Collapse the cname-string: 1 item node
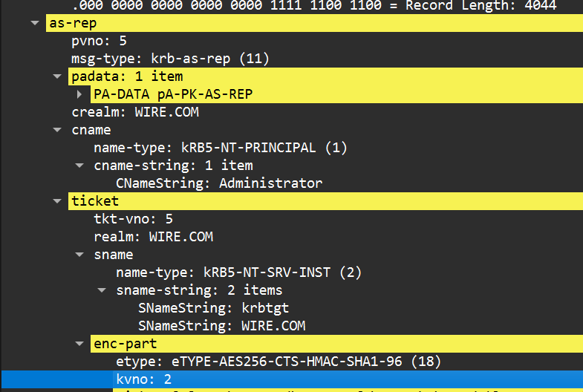The height and width of the screenshot is (392, 583). click(x=79, y=166)
